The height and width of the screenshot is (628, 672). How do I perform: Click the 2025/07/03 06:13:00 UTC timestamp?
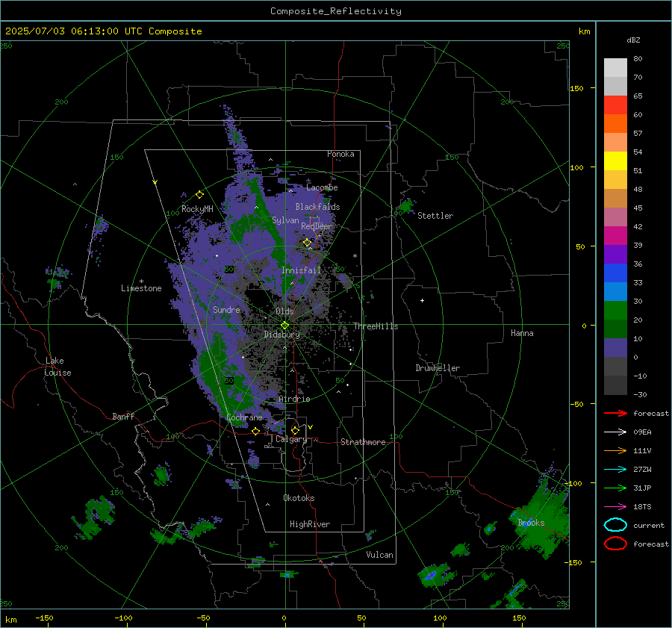(104, 31)
